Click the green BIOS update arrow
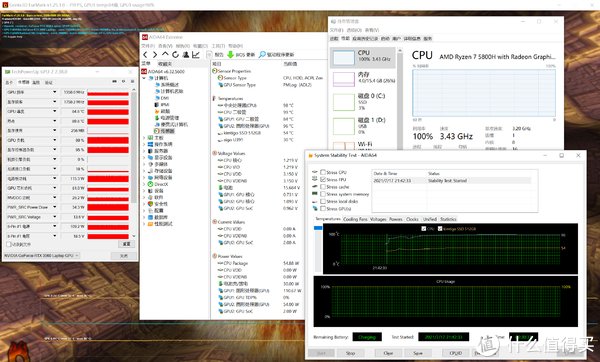Viewport: 600px width, 362px height. pyautogui.click(x=230, y=55)
